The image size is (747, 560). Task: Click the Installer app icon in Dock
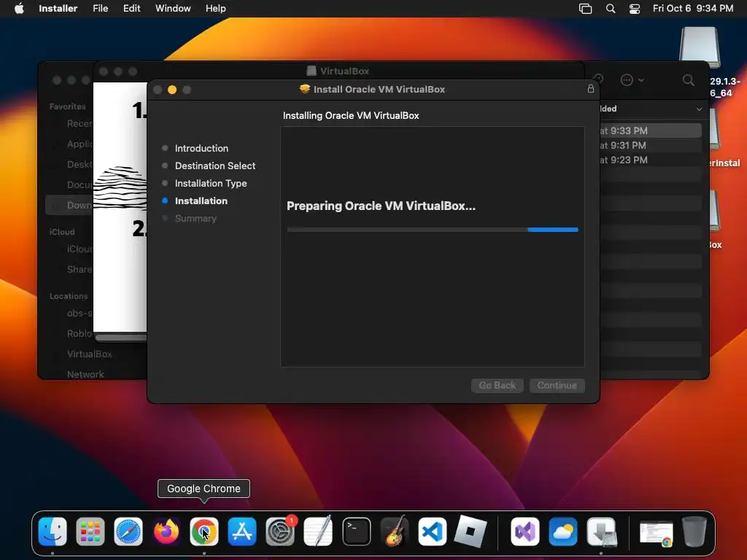point(601,532)
